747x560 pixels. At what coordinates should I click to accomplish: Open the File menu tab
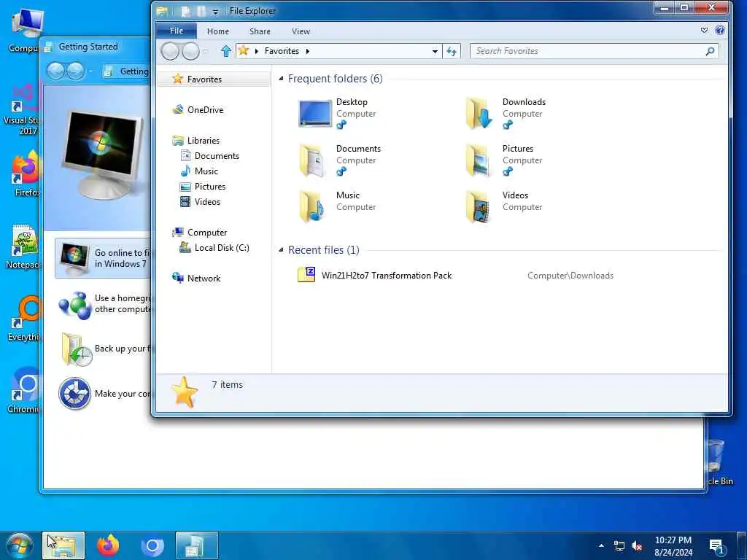pos(177,31)
